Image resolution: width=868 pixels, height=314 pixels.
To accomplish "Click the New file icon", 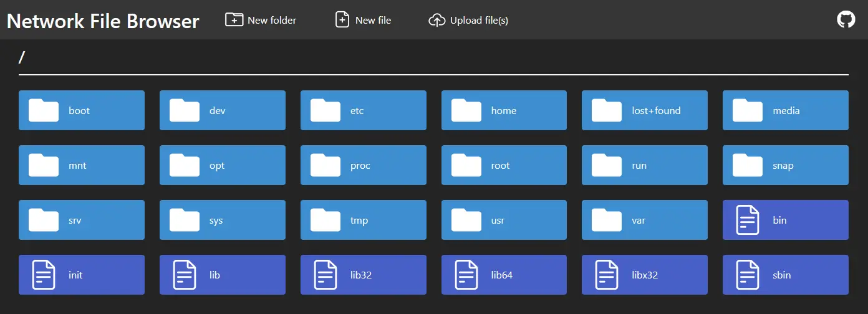I will coord(342,20).
